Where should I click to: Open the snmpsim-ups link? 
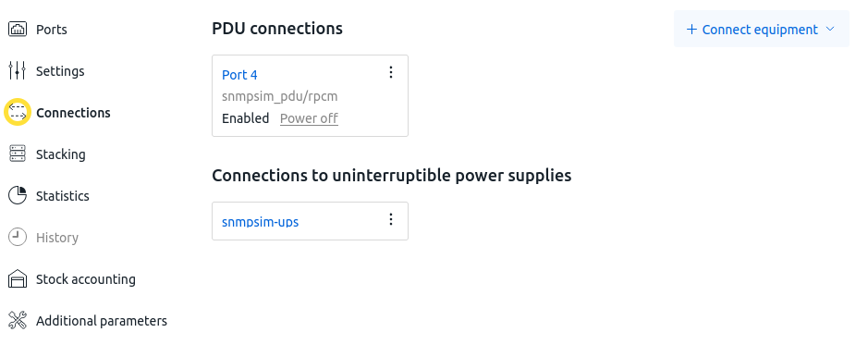(260, 222)
